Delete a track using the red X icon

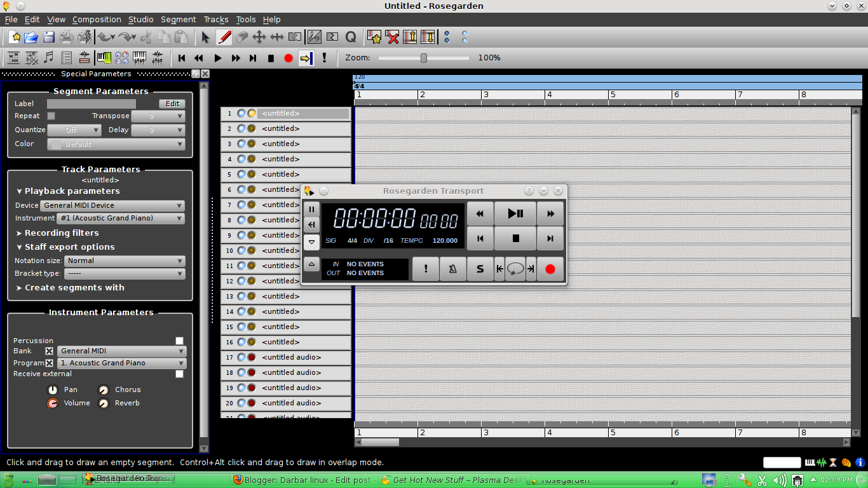point(393,37)
